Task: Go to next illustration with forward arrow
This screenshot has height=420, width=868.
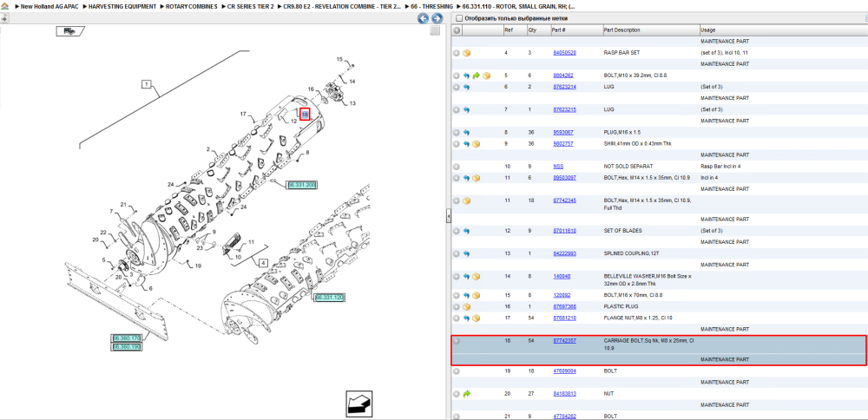Action: point(437,18)
